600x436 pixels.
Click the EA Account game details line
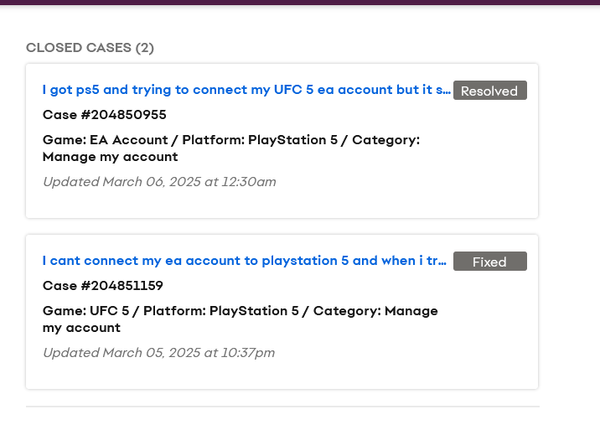231,149
